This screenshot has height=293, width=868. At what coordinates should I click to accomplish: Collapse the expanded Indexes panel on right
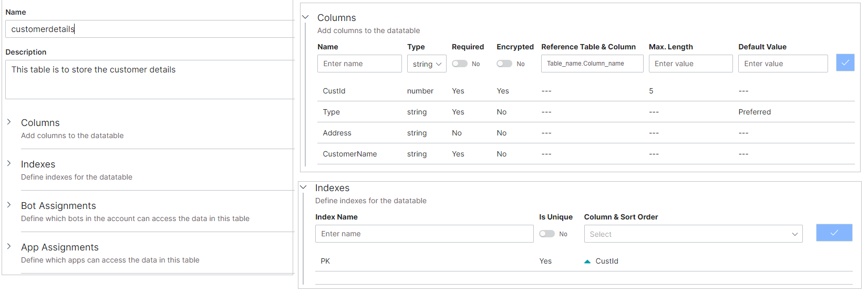[x=303, y=187]
